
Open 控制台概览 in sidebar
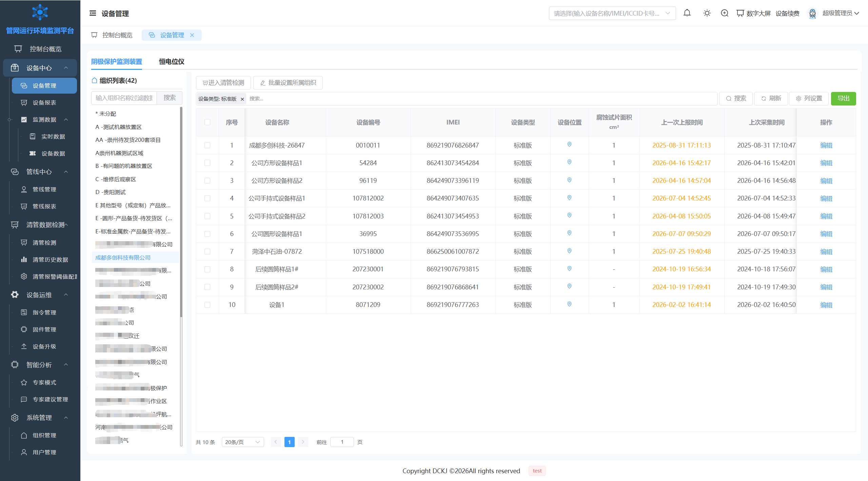tap(40, 49)
